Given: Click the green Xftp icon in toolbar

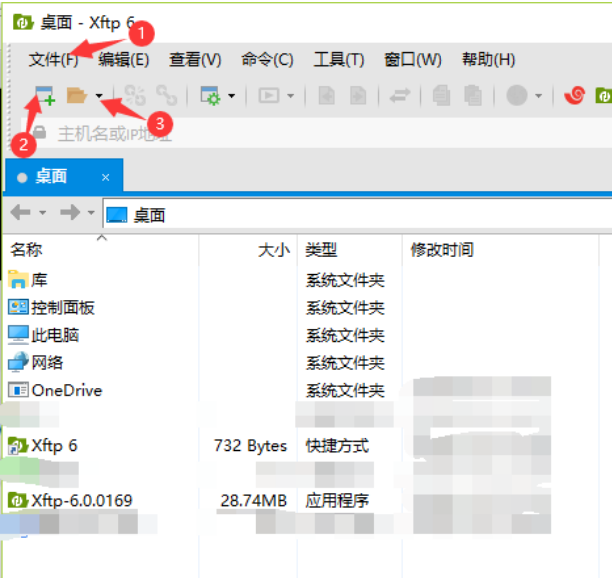Looking at the screenshot, I should click(x=603, y=96).
